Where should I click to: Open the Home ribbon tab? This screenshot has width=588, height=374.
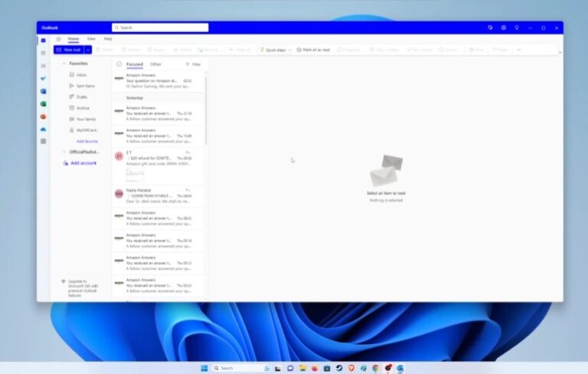(73, 38)
